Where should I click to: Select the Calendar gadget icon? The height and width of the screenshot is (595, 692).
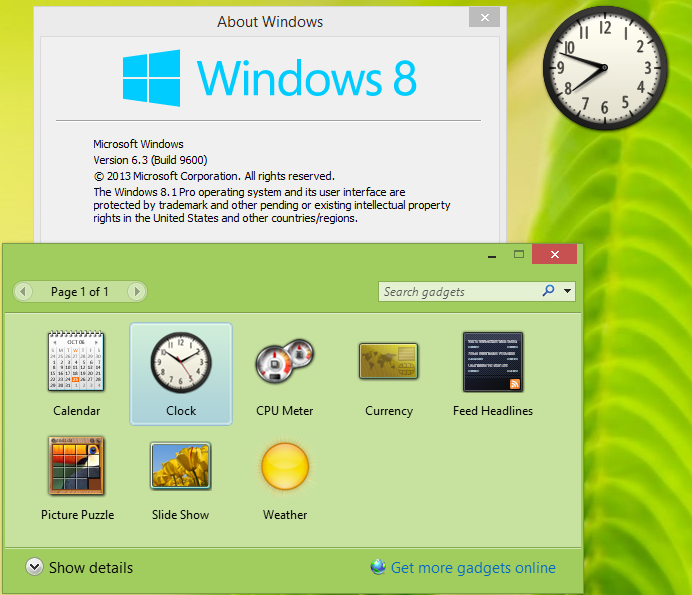click(77, 361)
